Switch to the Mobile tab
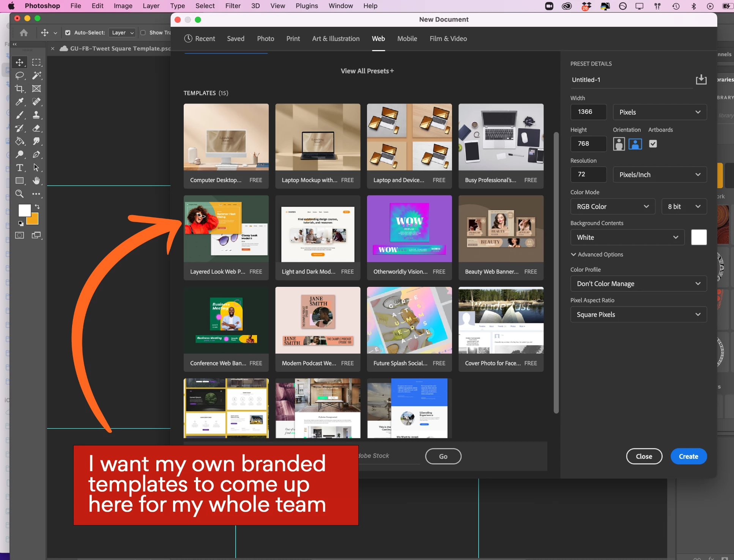 point(407,39)
